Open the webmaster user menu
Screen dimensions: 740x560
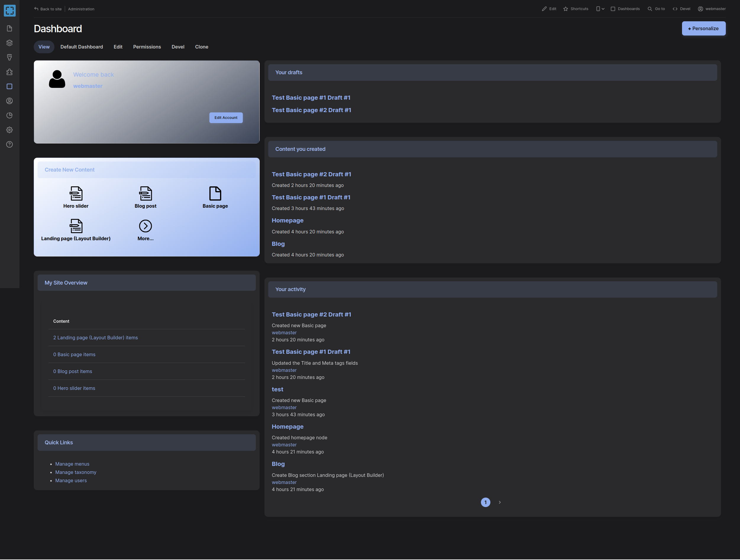(712, 9)
